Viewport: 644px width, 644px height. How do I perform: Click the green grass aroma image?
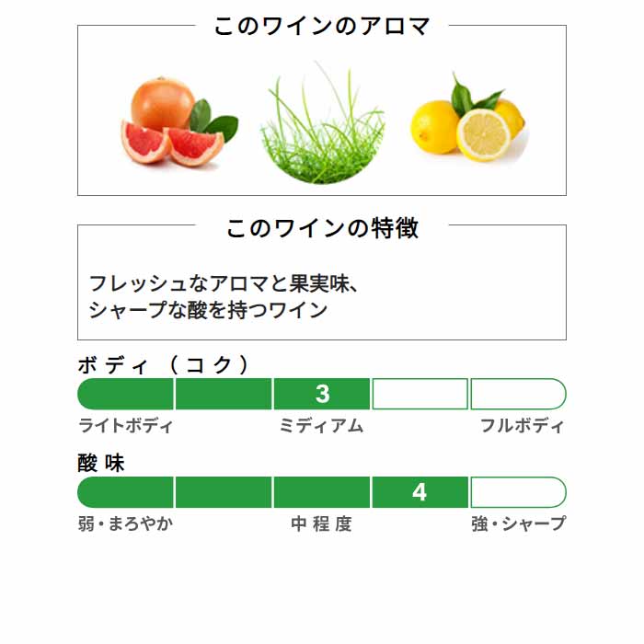tap(322, 122)
